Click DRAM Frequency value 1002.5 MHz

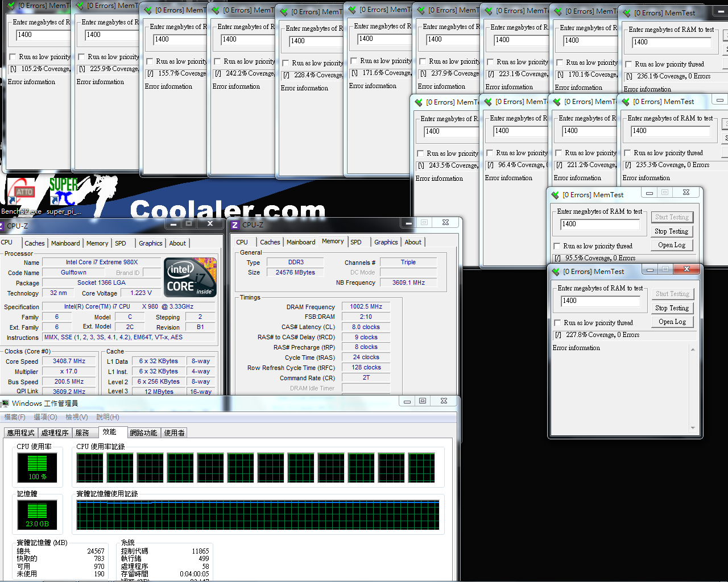[366, 307]
